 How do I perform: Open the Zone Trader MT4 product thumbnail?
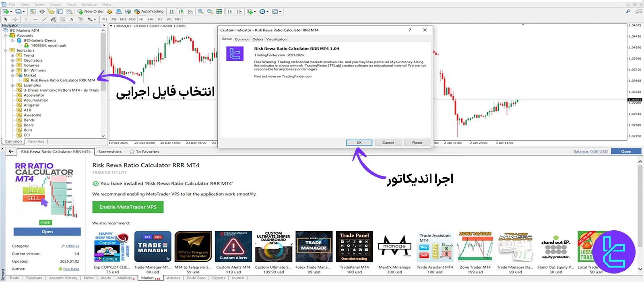click(475, 247)
